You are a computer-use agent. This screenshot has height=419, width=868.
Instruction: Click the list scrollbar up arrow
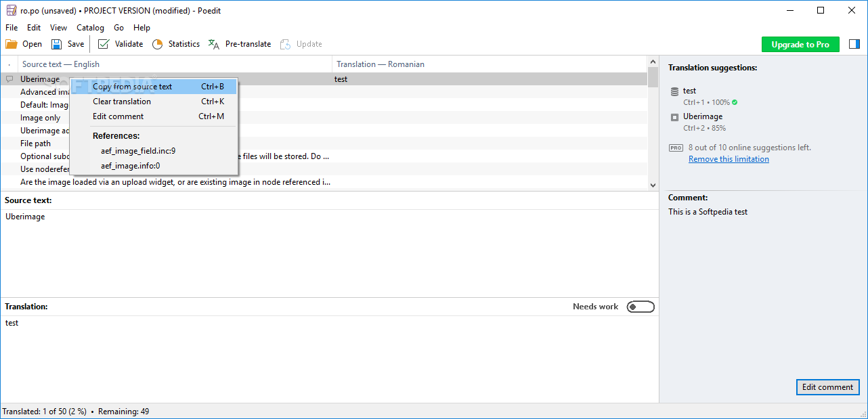tap(653, 62)
